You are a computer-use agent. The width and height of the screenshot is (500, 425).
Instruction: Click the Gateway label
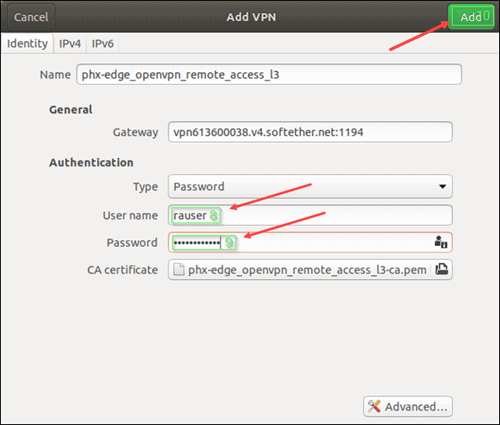(x=135, y=132)
